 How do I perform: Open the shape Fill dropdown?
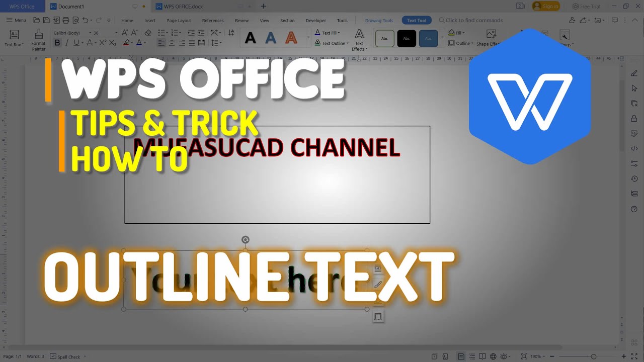[457, 33]
